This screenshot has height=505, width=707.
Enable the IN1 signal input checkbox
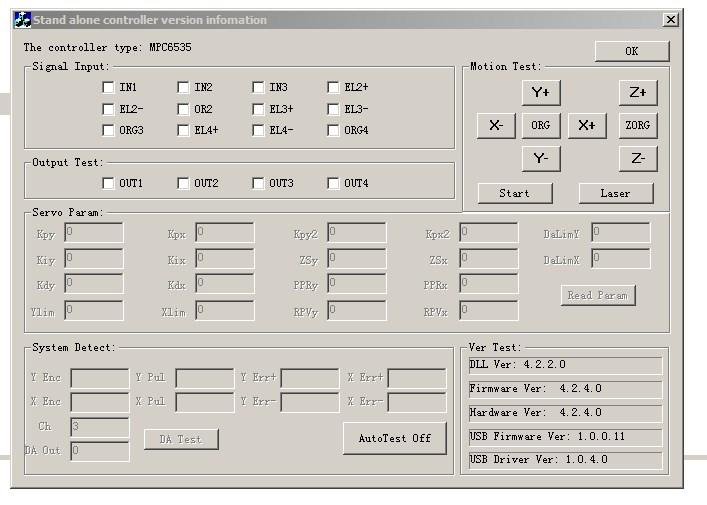coord(108,88)
